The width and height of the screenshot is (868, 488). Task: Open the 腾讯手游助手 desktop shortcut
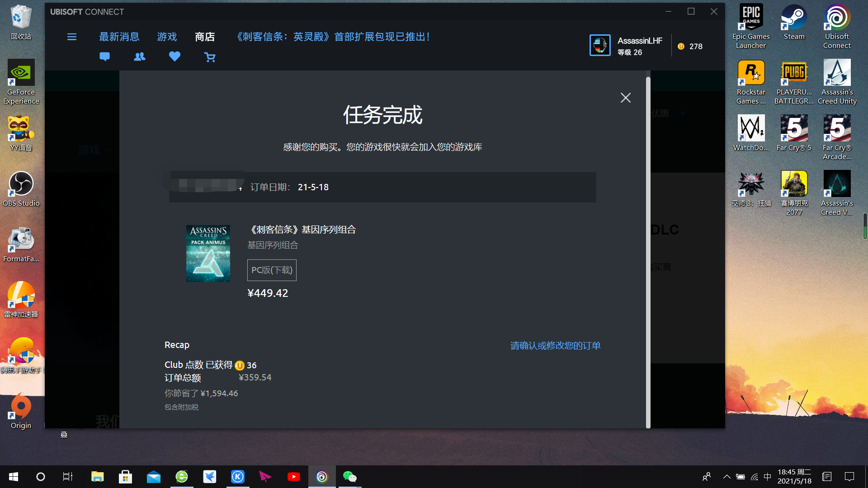pos(21,356)
